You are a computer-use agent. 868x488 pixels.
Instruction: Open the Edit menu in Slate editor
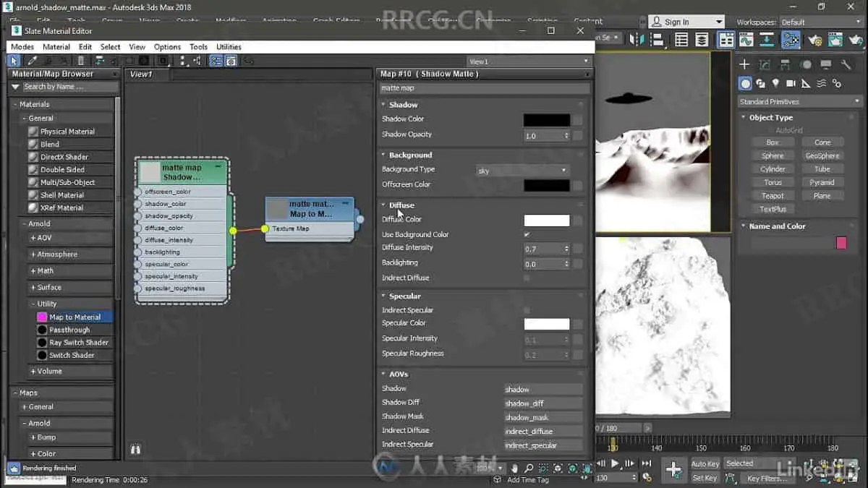click(x=85, y=47)
